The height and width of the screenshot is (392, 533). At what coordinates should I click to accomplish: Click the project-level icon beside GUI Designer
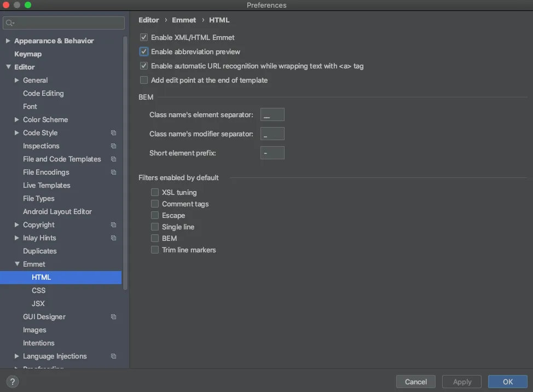click(113, 317)
